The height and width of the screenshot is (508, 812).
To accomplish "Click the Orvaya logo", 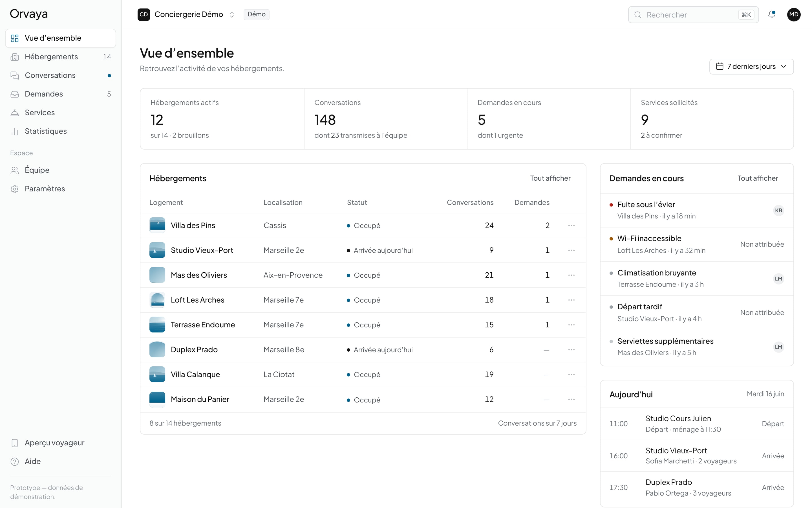I will pyautogui.click(x=29, y=14).
